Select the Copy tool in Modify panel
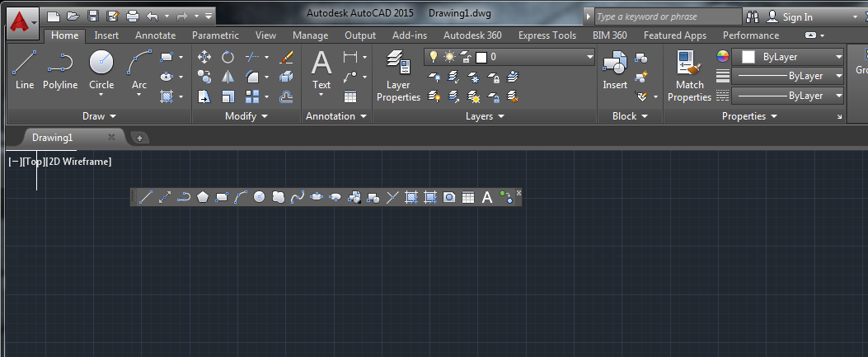This screenshot has width=868, height=357. point(204,77)
